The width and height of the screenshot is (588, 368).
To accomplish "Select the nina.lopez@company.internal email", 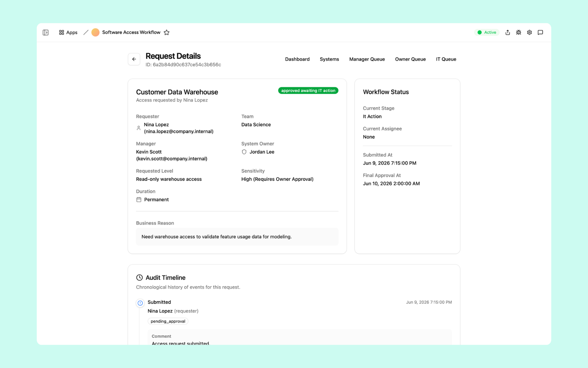I will point(179,132).
